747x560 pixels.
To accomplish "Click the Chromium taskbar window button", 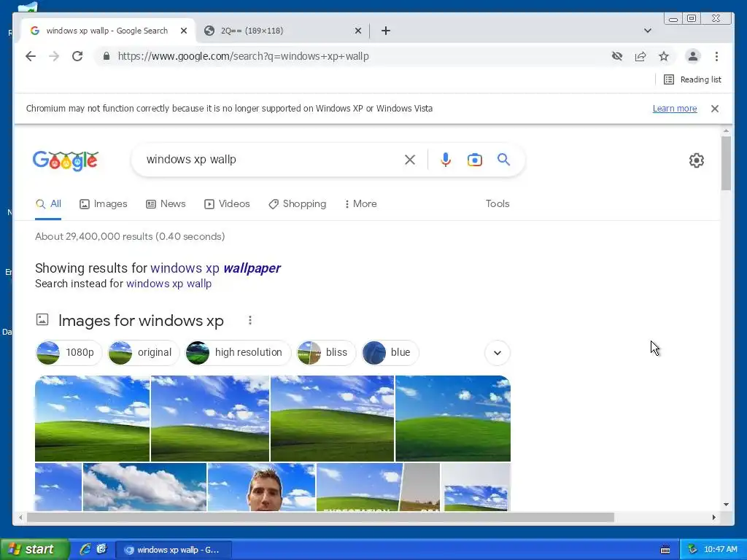I will click(x=174, y=550).
